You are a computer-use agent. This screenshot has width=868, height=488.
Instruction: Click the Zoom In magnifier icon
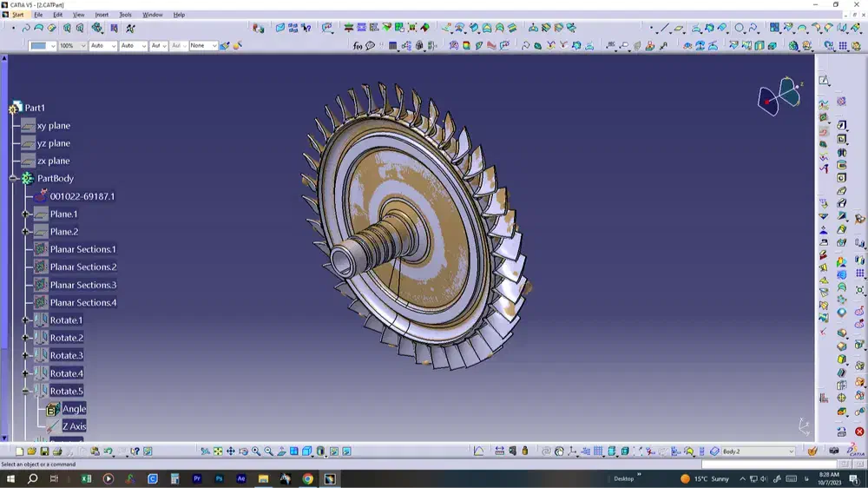point(256,452)
